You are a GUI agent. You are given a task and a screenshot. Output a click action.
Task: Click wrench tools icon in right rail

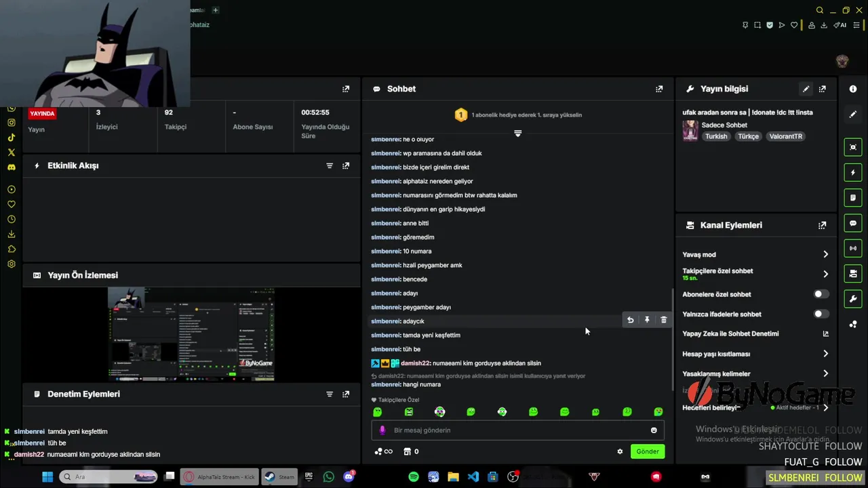853,299
